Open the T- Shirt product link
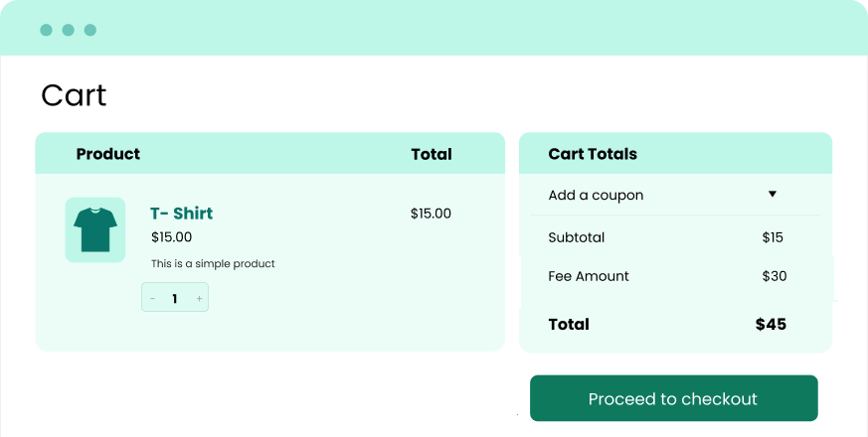The width and height of the screenshot is (868, 437). click(181, 214)
